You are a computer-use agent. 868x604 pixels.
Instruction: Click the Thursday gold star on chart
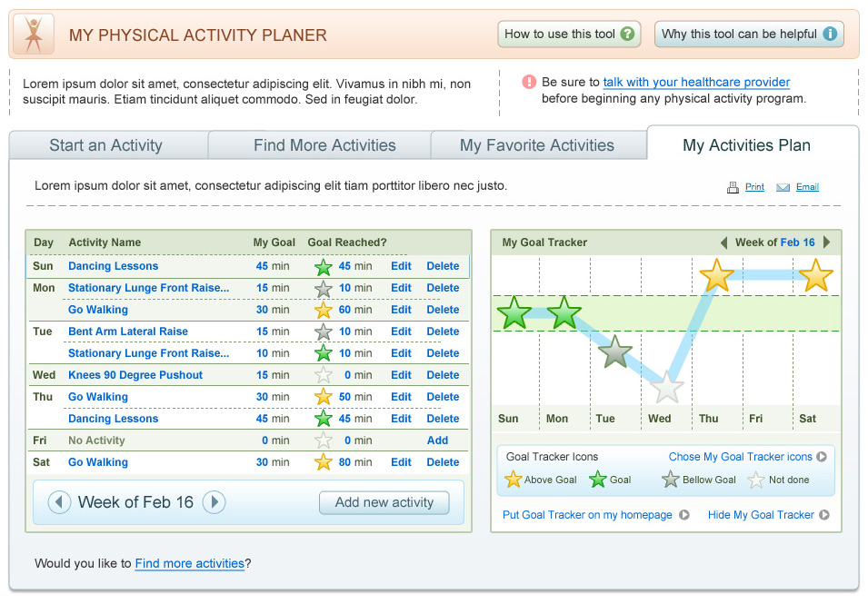click(x=716, y=275)
